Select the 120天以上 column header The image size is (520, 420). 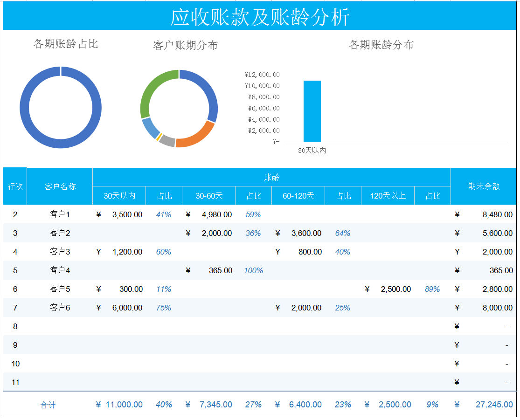(387, 195)
